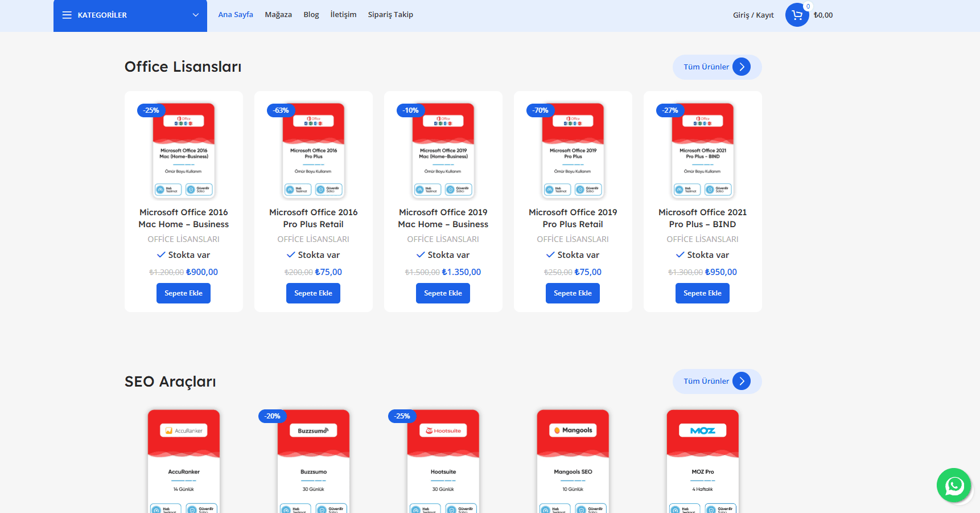Click the Office Lisansları section heading
The width and height of the screenshot is (980, 513).
tap(183, 67)
